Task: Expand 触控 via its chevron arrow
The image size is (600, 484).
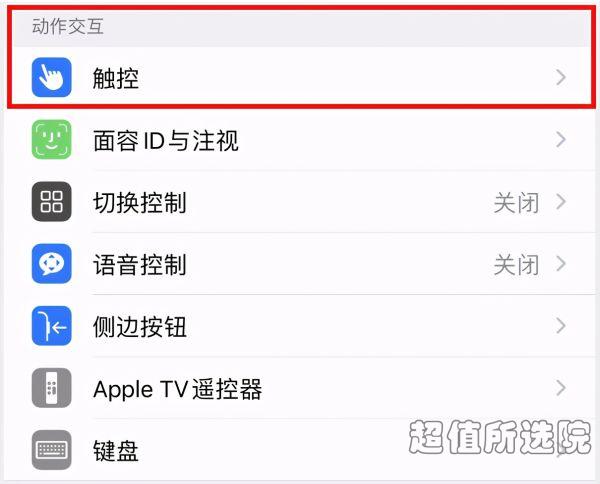Action: 561,77
